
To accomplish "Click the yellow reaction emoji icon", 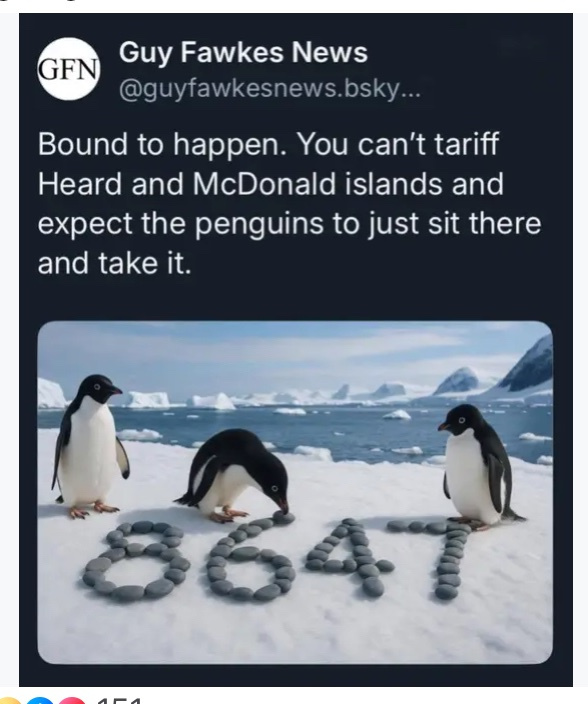I will (9, 701).
